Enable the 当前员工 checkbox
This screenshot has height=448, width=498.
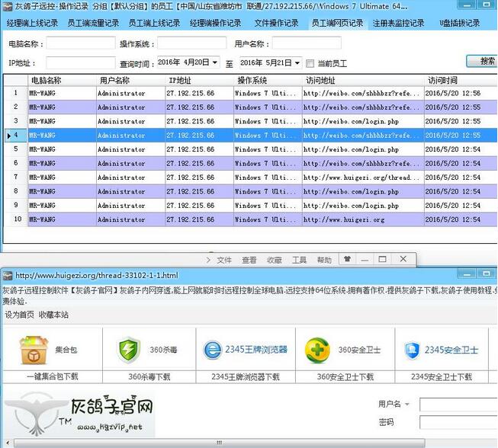pos(310,62)
